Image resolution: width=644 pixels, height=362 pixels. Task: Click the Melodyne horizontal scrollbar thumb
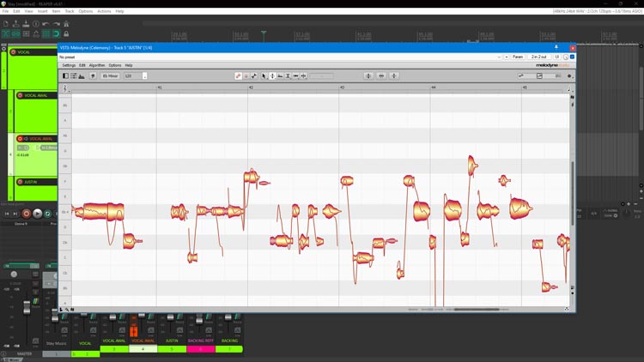[477, 309]
